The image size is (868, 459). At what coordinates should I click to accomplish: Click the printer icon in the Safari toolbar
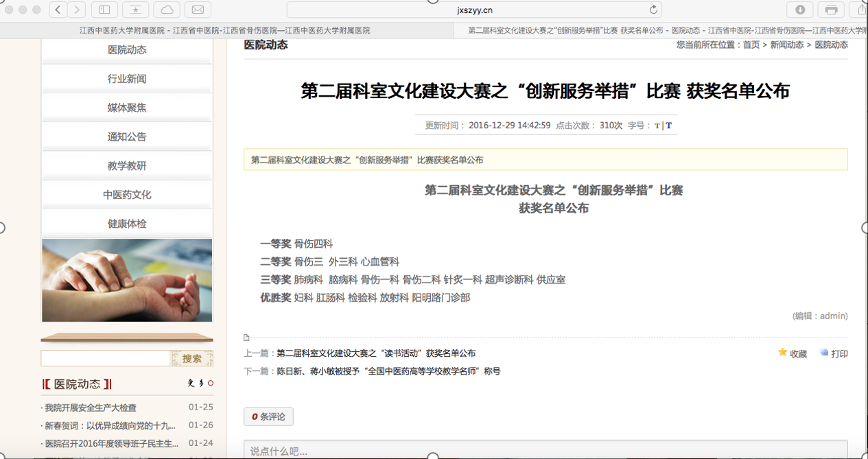(x=831, y=10)
